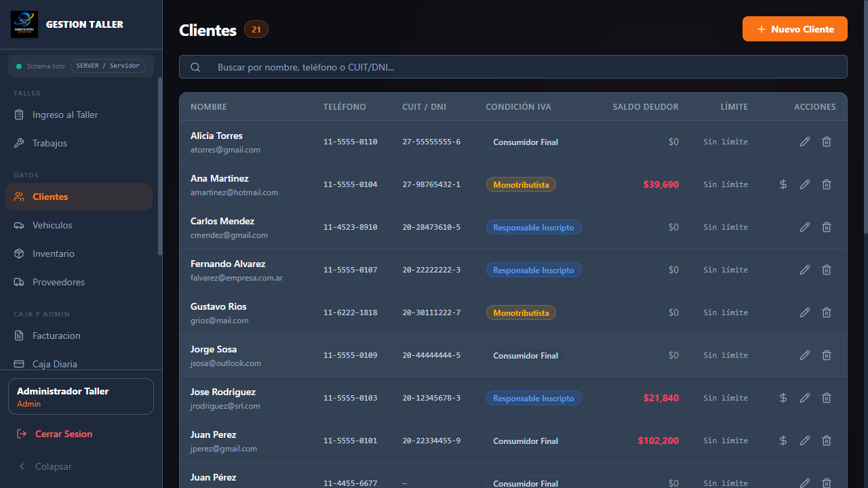
Task: Delete Jorge Sosa with trash icon
Action: [827, 355]
